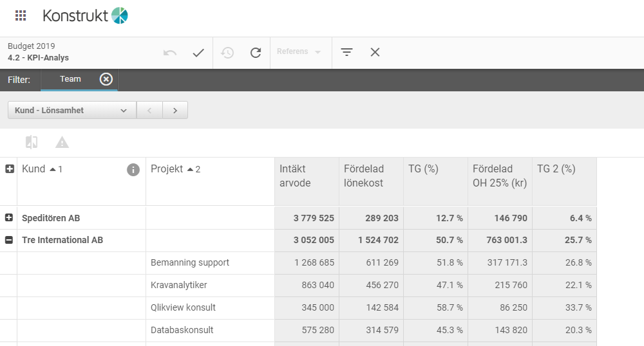Expand the Speditören AB row
The height and width of the screenshot is (346, 644).
[x=9, y=217]
